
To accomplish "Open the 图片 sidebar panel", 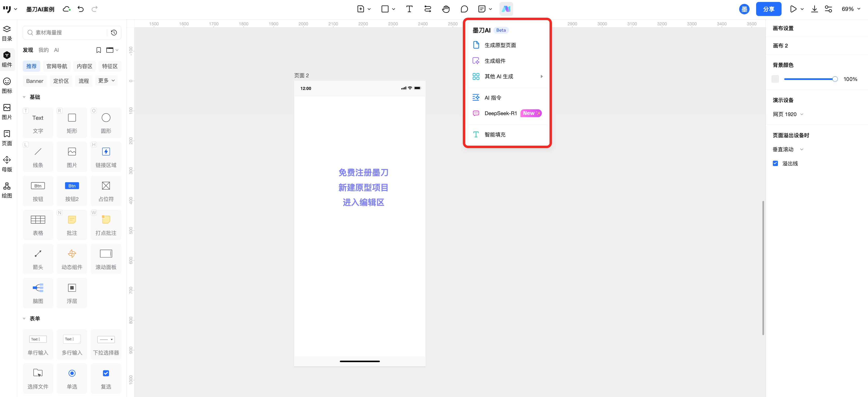I will pyautogui.click(x=7, y=112).
